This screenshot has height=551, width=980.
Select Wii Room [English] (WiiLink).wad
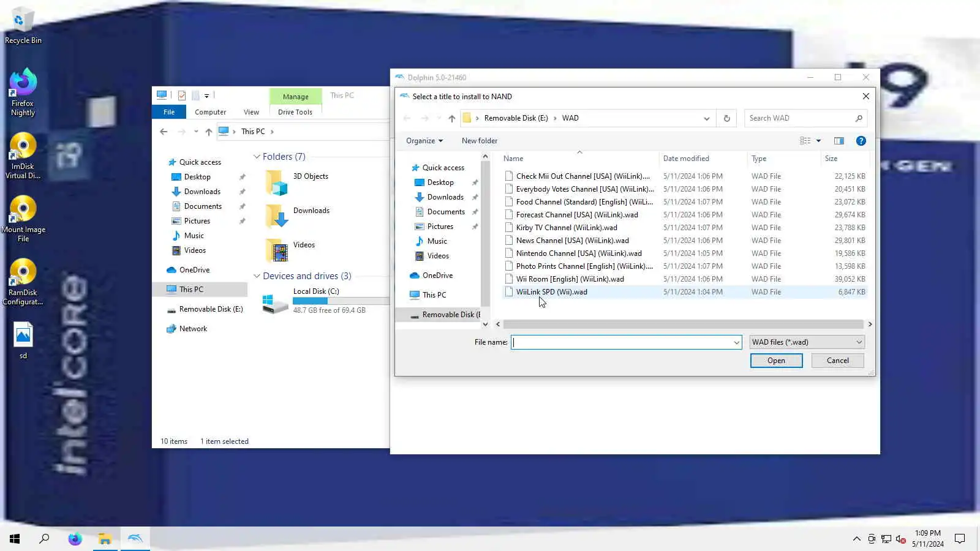point(685,279)
